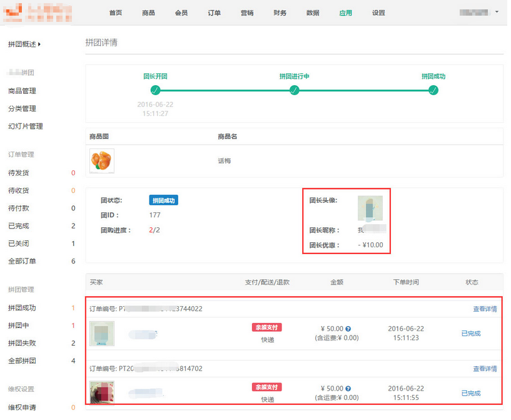
Task: Click the 拼团进行中 checkmark step icon
Action: [294, 90]
